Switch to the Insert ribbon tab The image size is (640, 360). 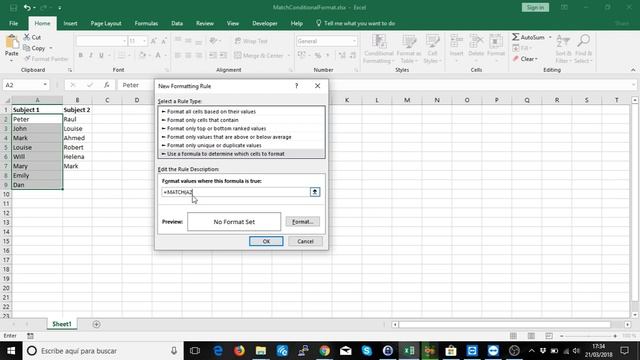70,23
